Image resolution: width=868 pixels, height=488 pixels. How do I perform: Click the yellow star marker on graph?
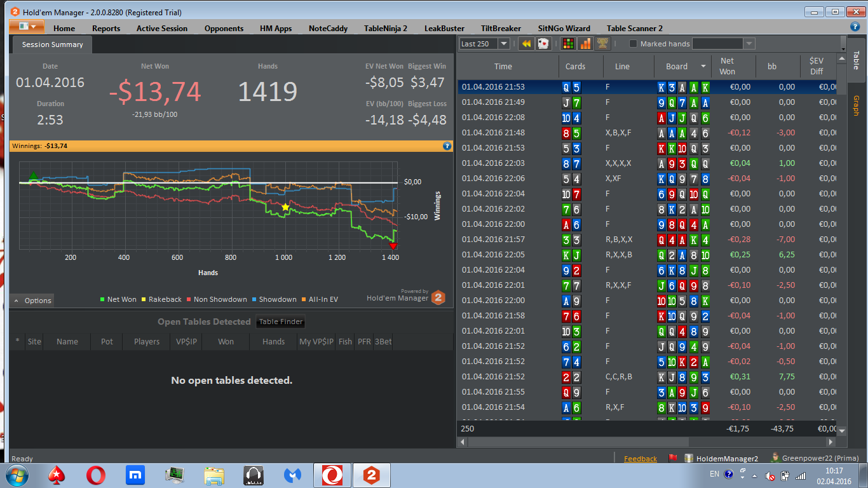(285, 207)
